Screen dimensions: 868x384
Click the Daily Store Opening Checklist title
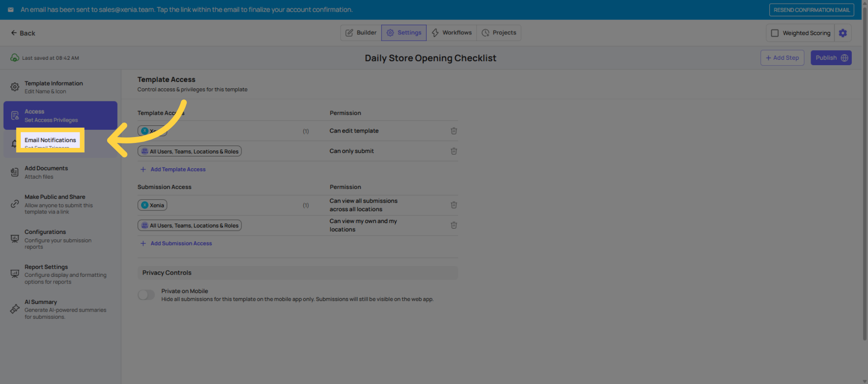click(x=430, y=58)
